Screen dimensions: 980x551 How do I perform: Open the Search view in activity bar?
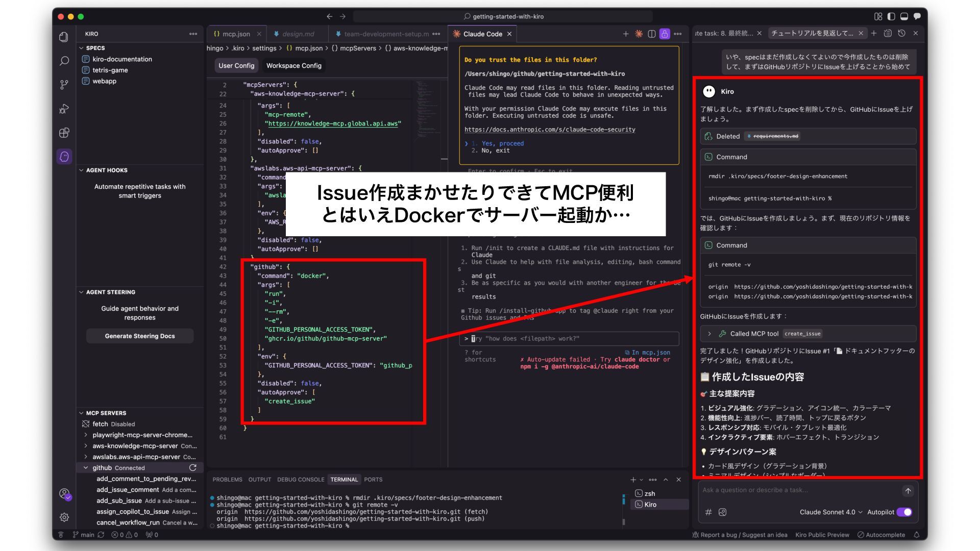coord(64,61)
